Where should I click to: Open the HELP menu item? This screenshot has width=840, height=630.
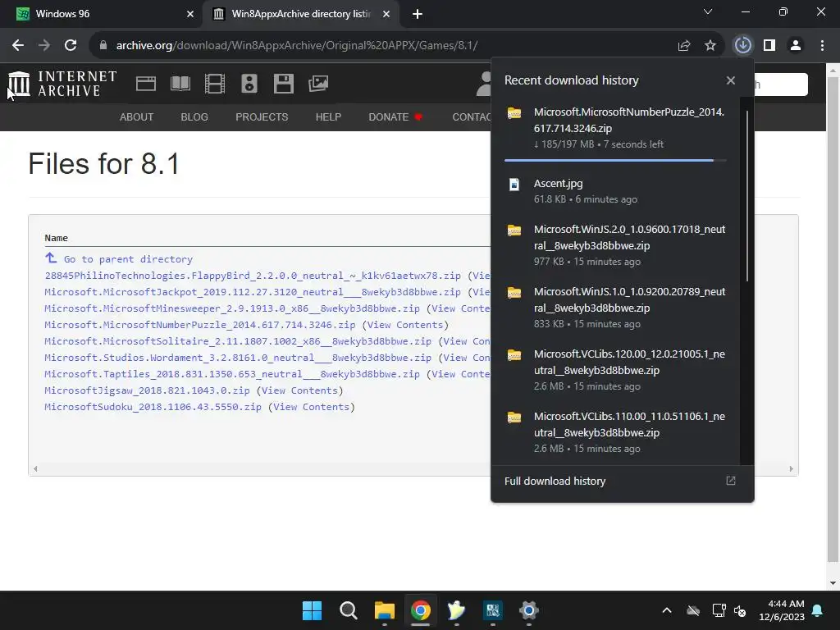point(328,116)
